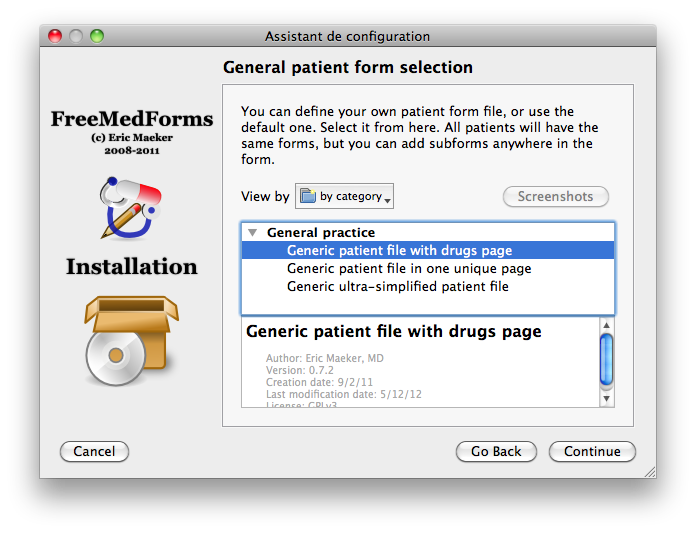Screen dimensions: 696x533
Task: Click the folder icon in View by selector
Action: pyautogui.click(x=308, y=196)
